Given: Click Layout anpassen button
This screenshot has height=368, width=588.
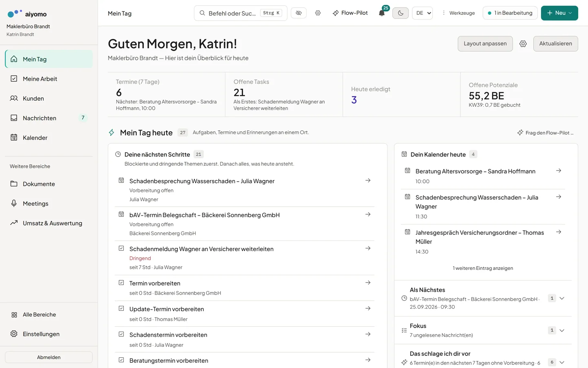Looking at the screenshot, I should [x=485, y=44].
